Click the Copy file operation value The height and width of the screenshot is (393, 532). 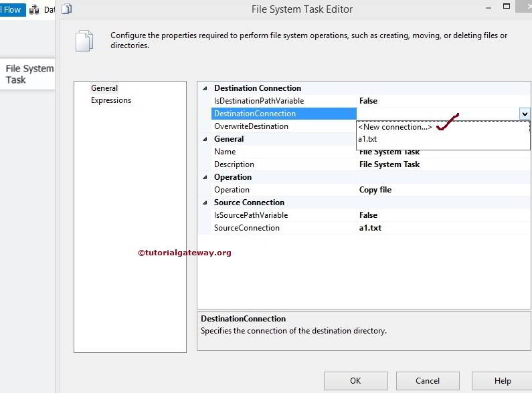(375, 190)
